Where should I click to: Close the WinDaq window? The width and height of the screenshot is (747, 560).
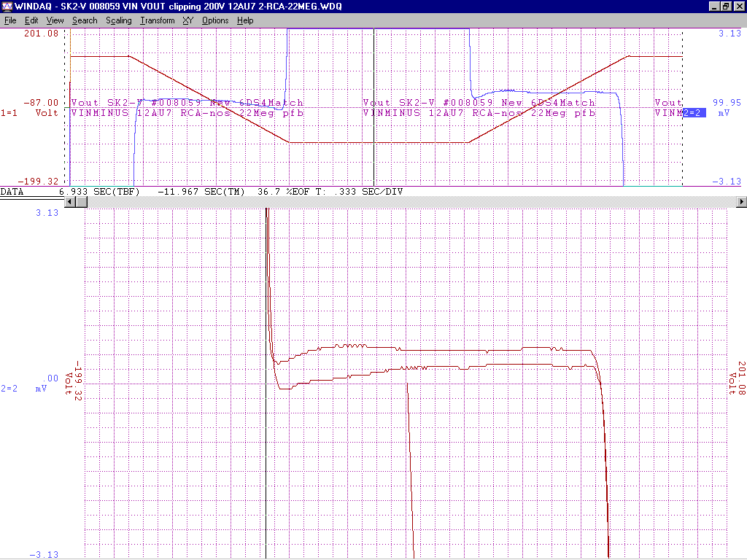click(738, 7)
